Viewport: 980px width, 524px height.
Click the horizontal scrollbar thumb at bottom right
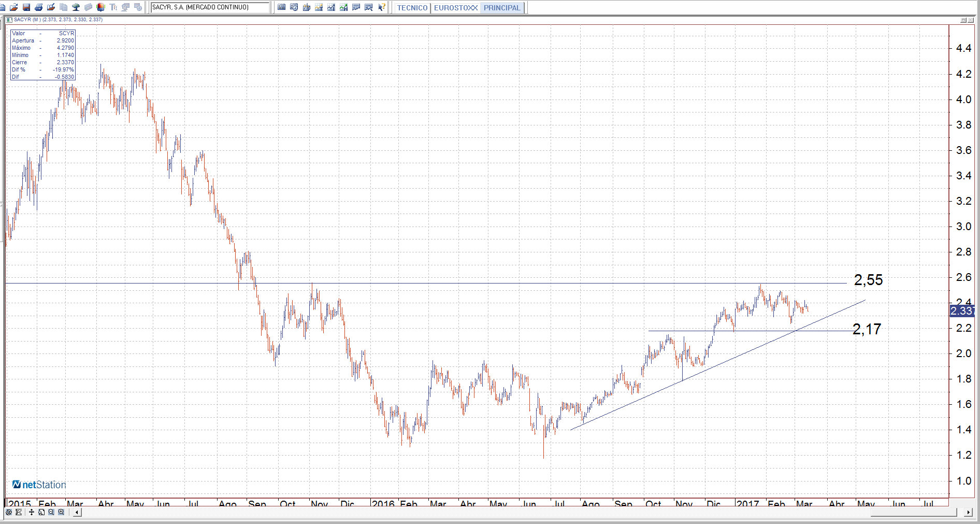914,513
